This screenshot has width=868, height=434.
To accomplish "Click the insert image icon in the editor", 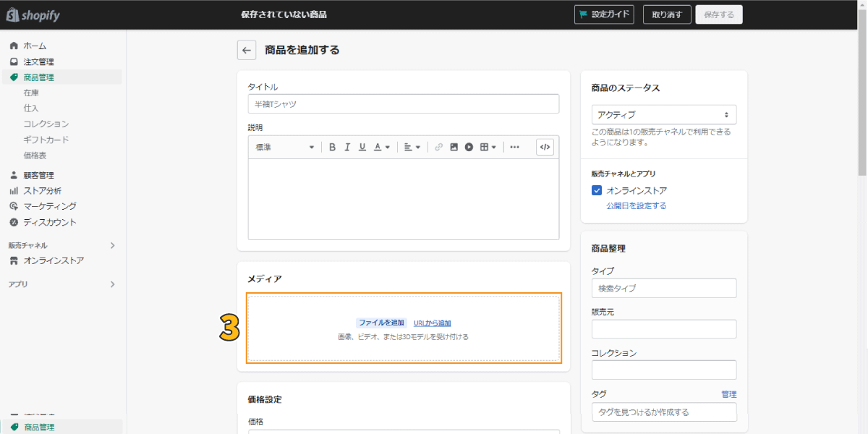I will [454, 147].
